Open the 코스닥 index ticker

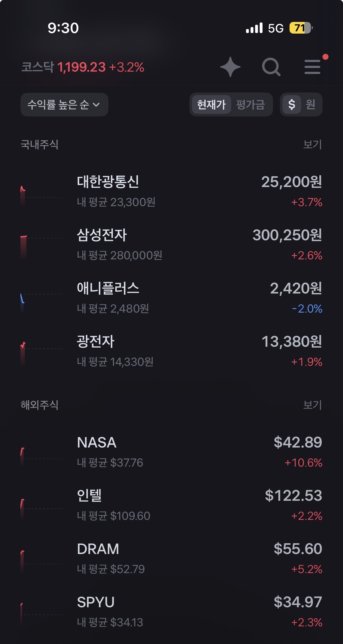pyautogui.click(x=83, y=67)
